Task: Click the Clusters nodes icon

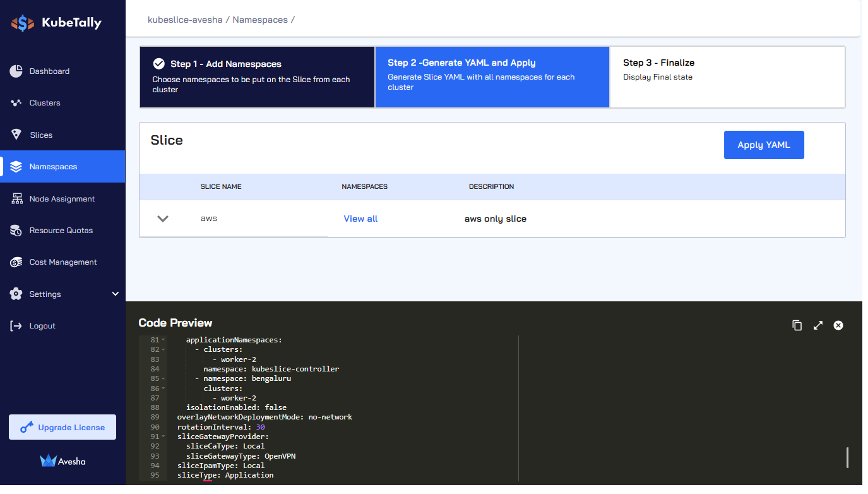Action: tap(16, 103)
